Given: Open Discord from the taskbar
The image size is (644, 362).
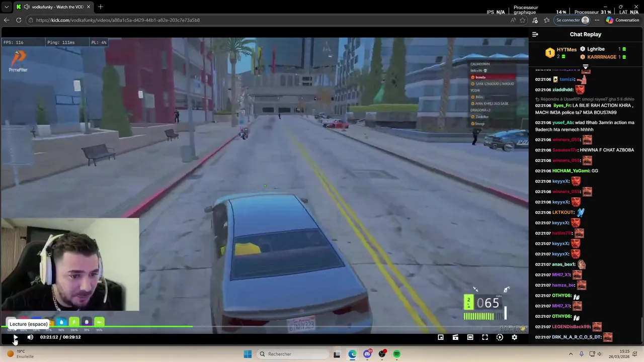Looking at the screenshot, I should click(x=367, y=354).
